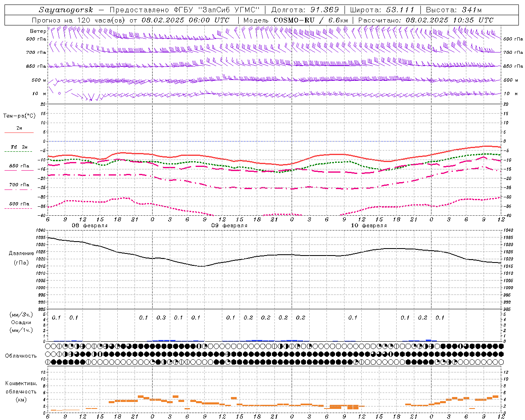Click the "Td 2м" dew point legend label
The width and height of the screenshot is (525, 420).
pyautogui.click(x=19, y=147)
